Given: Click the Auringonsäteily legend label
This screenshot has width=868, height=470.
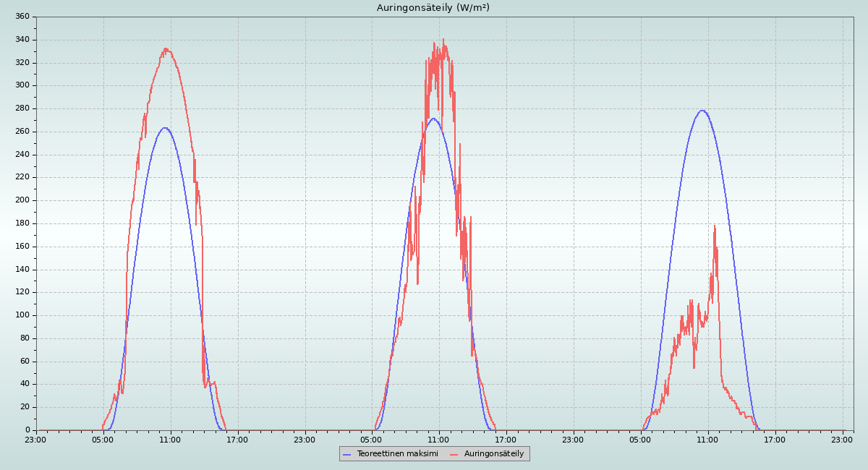Looking at the screenshot, I should [493, 453].
